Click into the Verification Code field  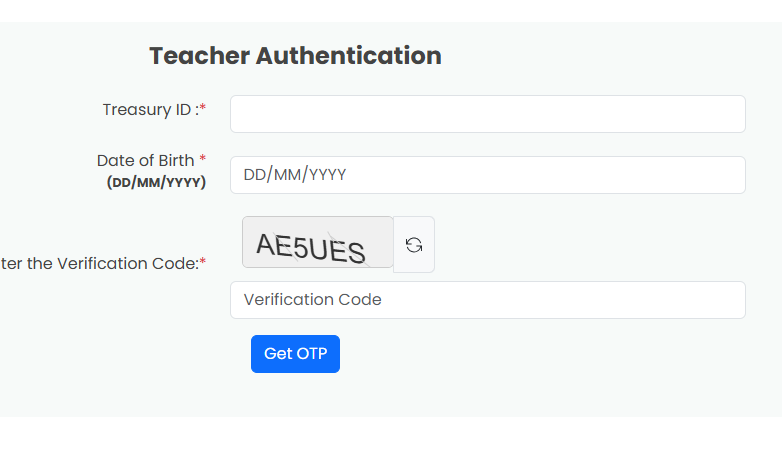click(x=487, y=299)
